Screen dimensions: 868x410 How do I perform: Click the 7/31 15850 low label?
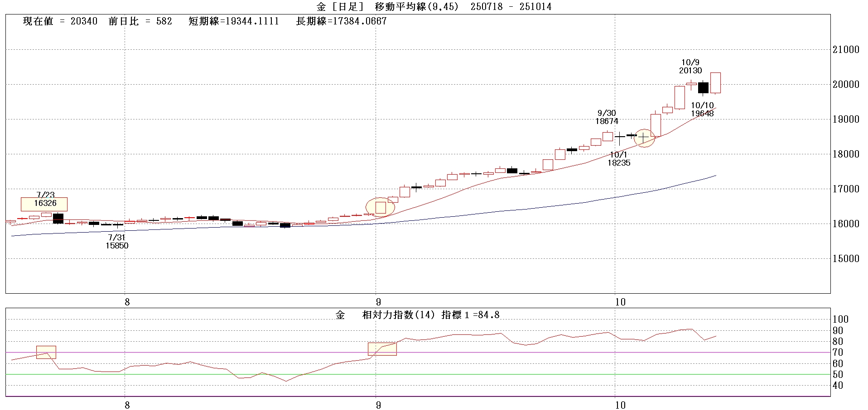pos(117,242)
